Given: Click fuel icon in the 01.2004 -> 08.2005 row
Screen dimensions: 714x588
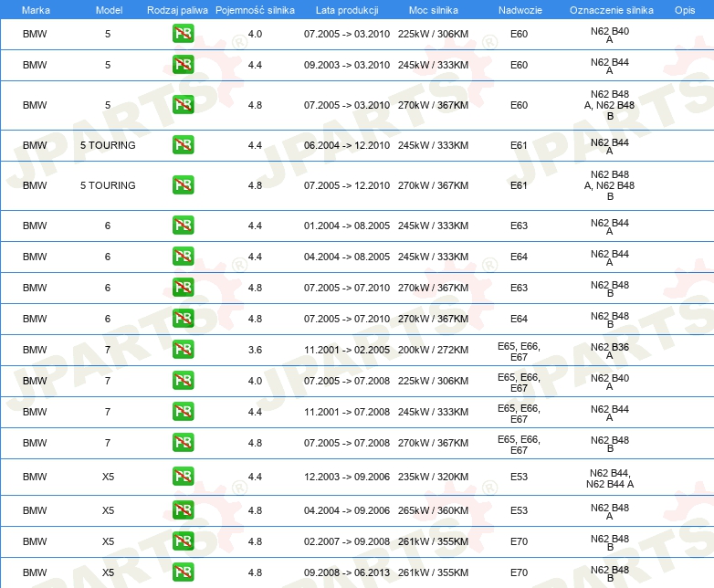Looking at the screenshot, I should pyautogui.click(x=183, y=225).
